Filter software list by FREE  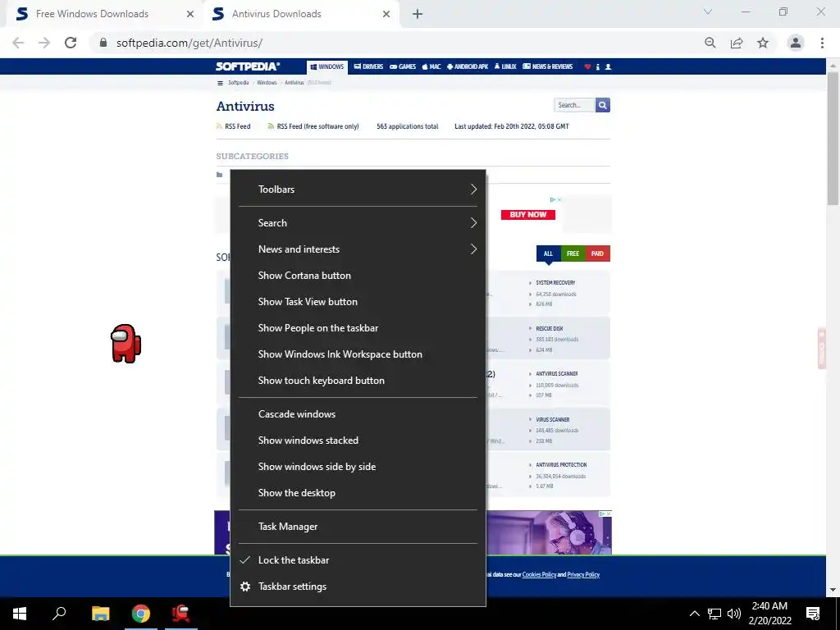point(573,254)
